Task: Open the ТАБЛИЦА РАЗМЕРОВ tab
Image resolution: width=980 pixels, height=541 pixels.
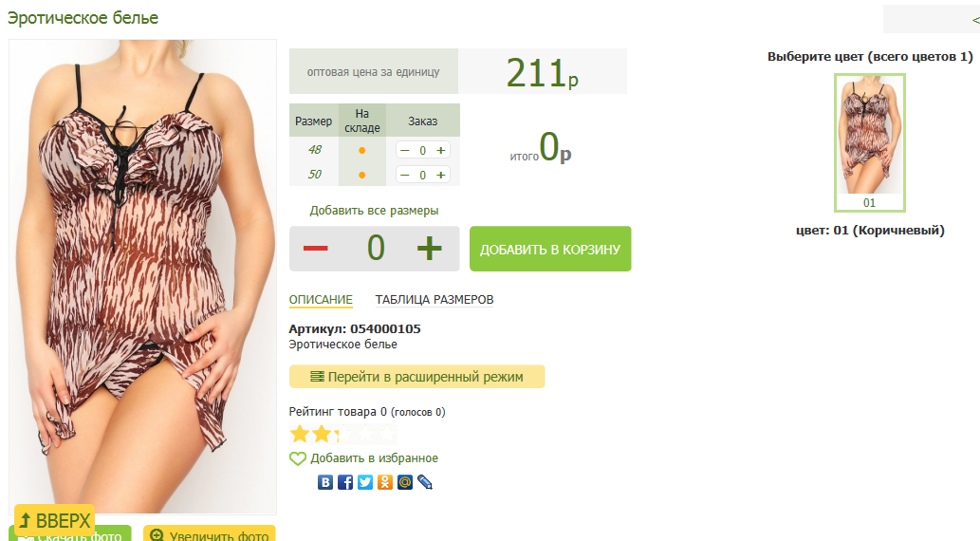Action: coord(435,300)
